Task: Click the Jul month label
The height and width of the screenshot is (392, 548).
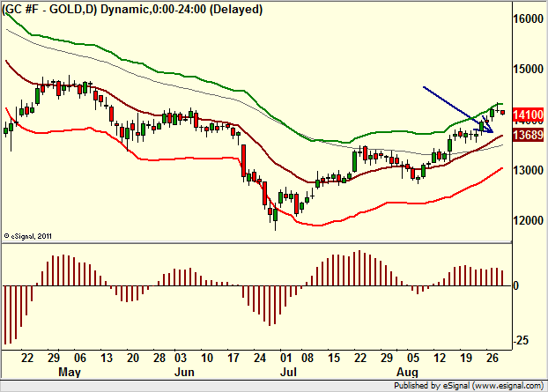Action: [x=288, y=372]
